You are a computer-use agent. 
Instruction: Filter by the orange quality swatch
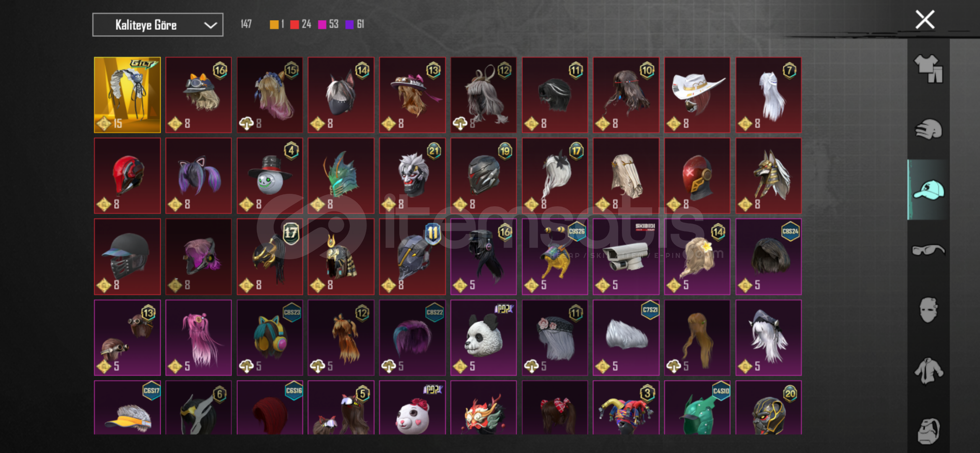coord(274,25)
